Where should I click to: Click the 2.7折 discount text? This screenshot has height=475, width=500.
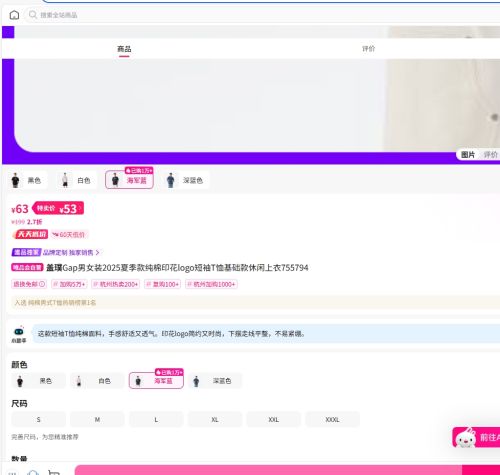[34, 222]
